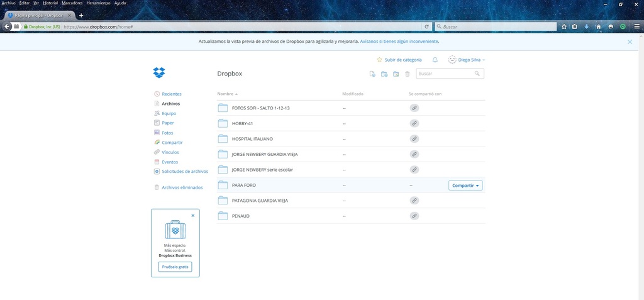Viewport: 644px width, 300px height.
Task: Click the link icon for JORGE NEWBERY GUARDIA VIEJA
Action: click(414, 154)
